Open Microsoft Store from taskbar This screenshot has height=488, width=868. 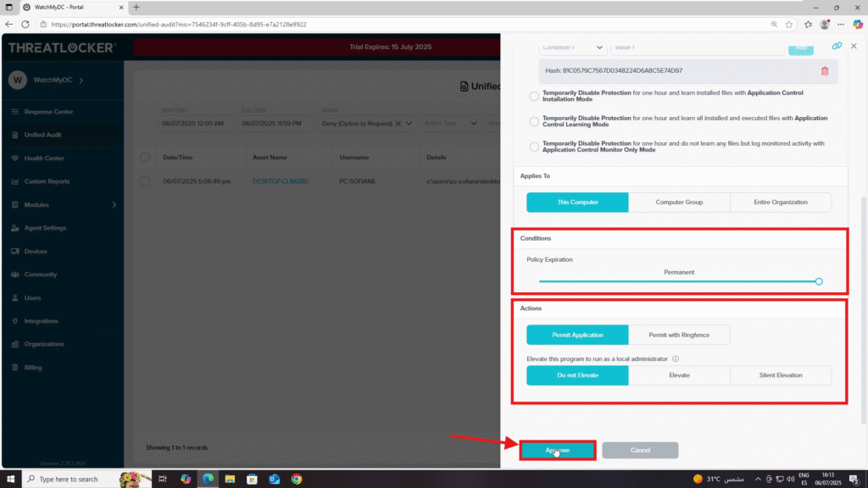(252, 480)
